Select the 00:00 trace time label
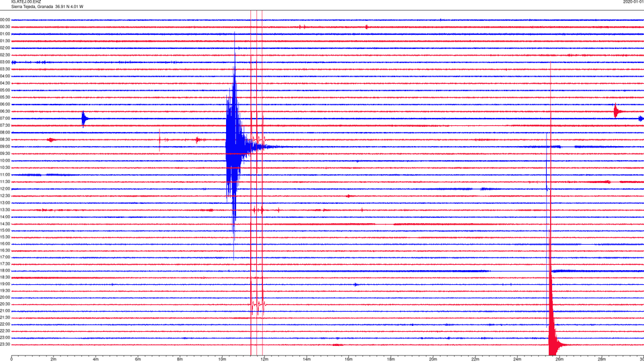 click(x=5, y=19)
